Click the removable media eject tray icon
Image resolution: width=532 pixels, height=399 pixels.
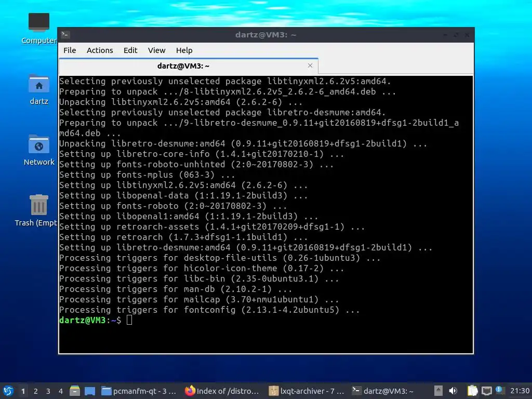(x=438, y=391)
